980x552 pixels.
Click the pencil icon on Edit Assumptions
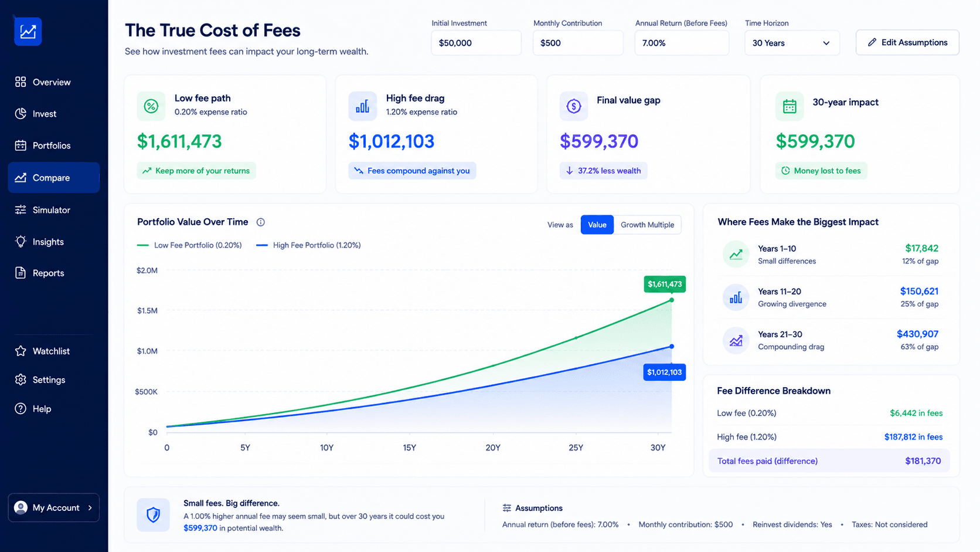pos(872,42)
